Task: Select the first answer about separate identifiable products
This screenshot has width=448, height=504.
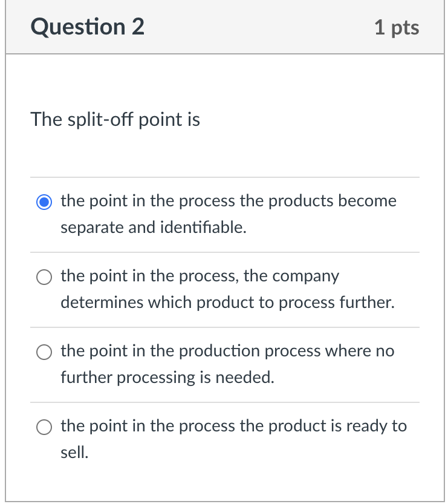Action: [44, 202]
